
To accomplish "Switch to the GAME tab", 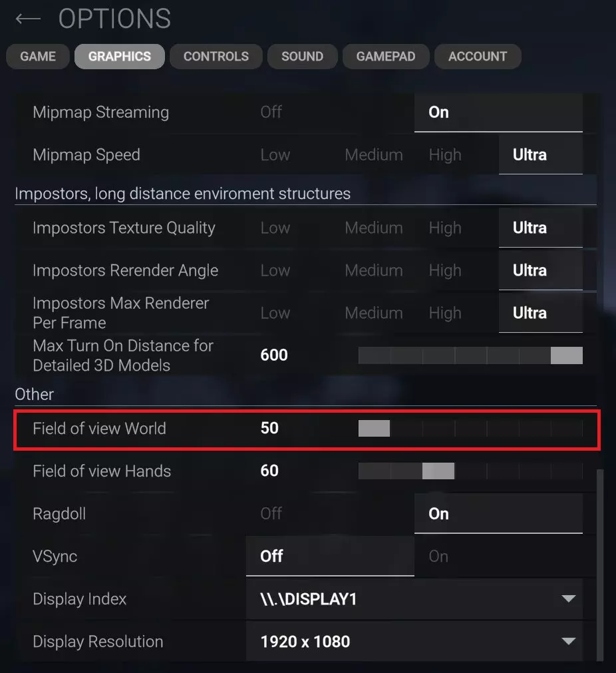I will (38, 57).
